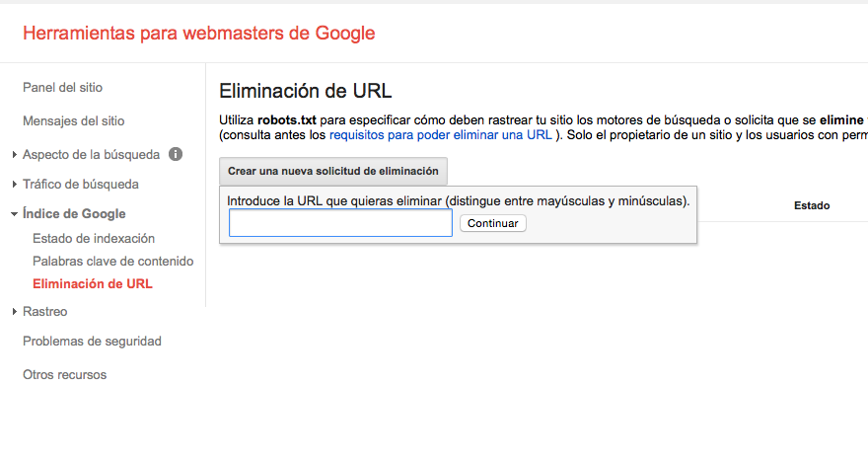This screenshot has height=462, width=868.
Task: Expand the Aspecto de la búsqueda arrow
Action: [15, 155]
